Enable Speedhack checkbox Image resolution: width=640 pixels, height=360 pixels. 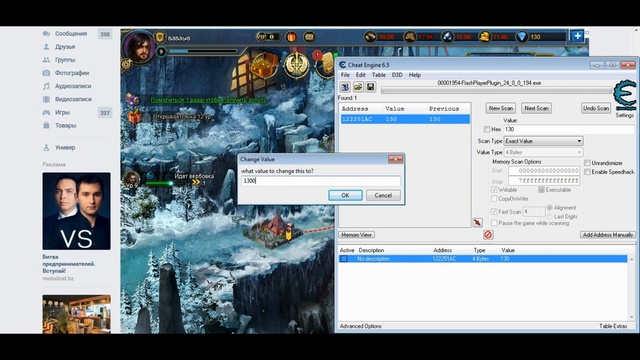click(587, 172)
